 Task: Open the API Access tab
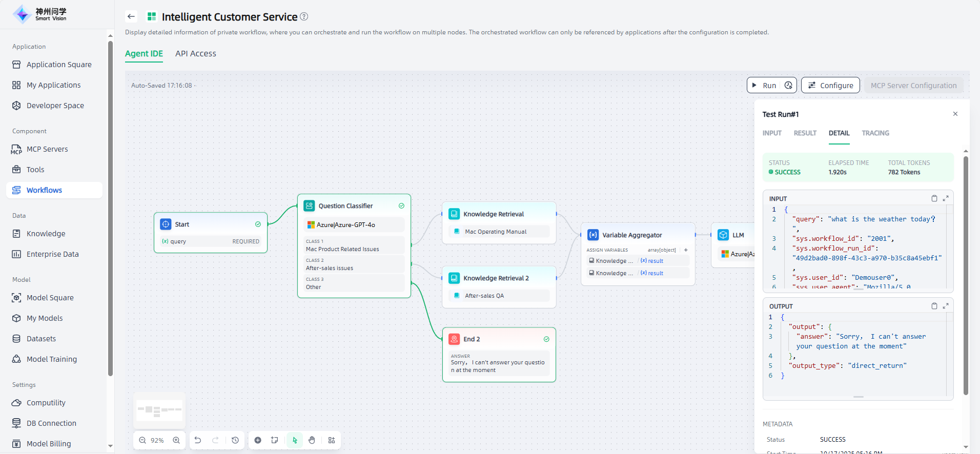195,54
